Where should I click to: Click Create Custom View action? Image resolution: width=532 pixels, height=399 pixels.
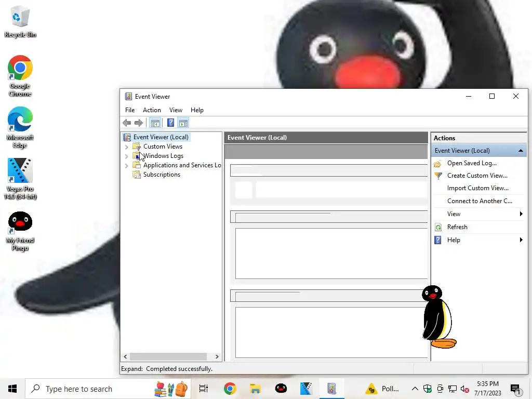coord(477,176)
